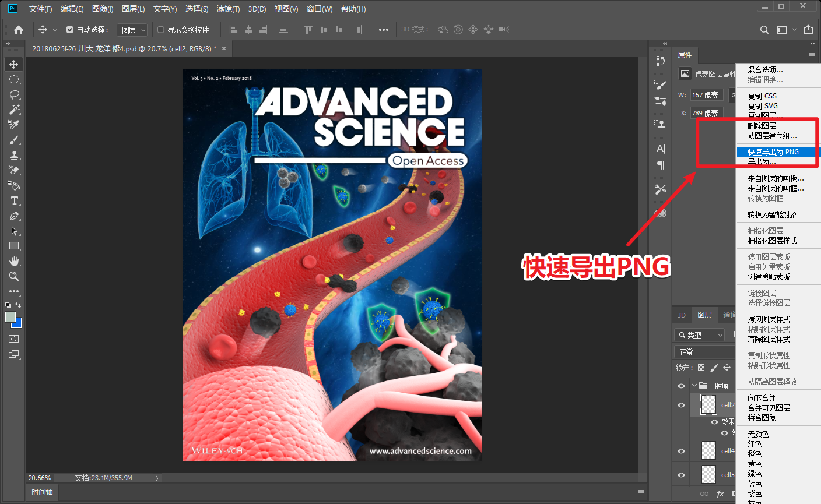The width and height of the screenshot is (821, 504).
Task: Click the foreground color swatch
Action: (10, 317)
